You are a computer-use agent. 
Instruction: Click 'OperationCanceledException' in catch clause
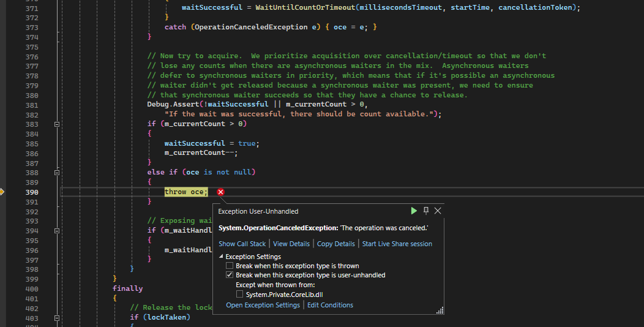tap(251, 27)
